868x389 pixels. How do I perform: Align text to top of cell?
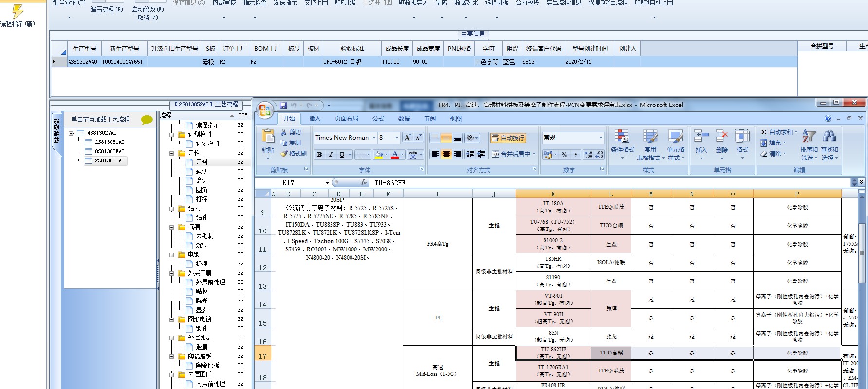(435, 138)
